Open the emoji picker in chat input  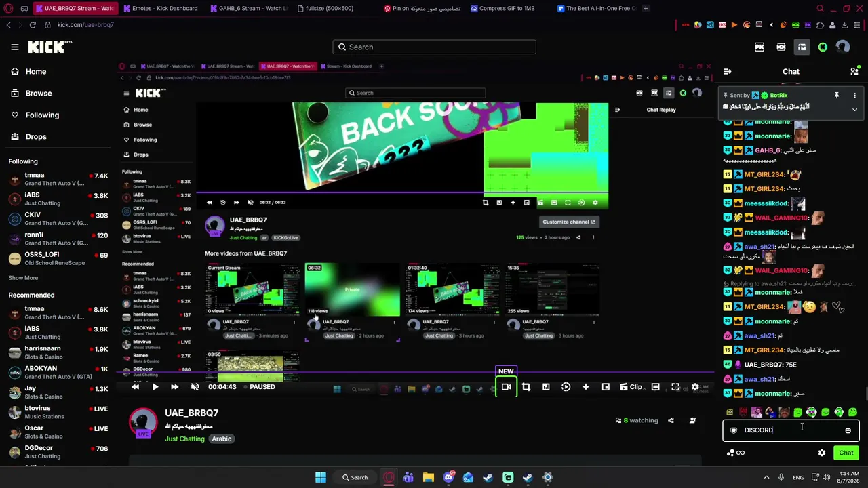tap(848, 430)
